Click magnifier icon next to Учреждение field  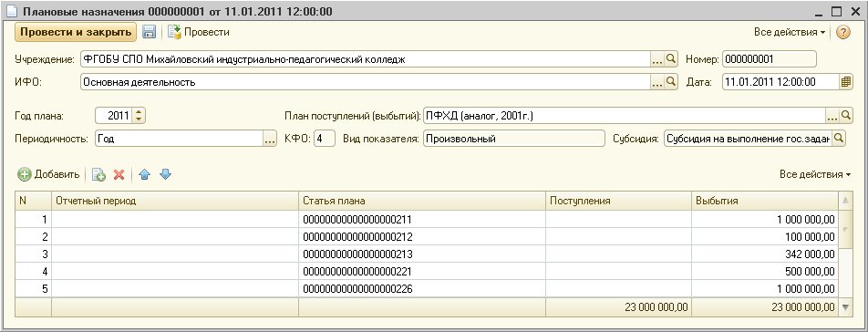(x=671, y=59)
